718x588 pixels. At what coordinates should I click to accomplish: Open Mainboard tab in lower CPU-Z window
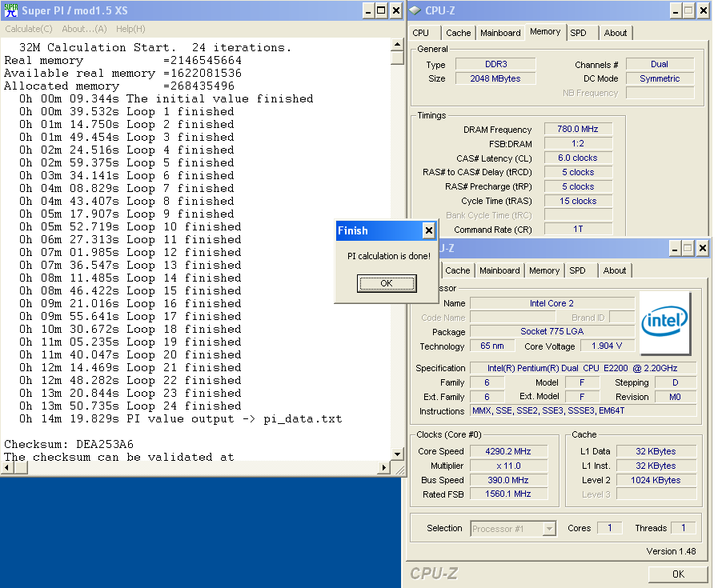coord(499,270)
